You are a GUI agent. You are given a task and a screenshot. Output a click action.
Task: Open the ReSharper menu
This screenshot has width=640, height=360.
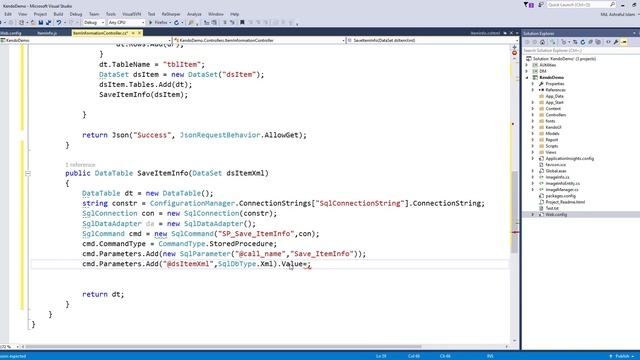[x=171, y=14]
